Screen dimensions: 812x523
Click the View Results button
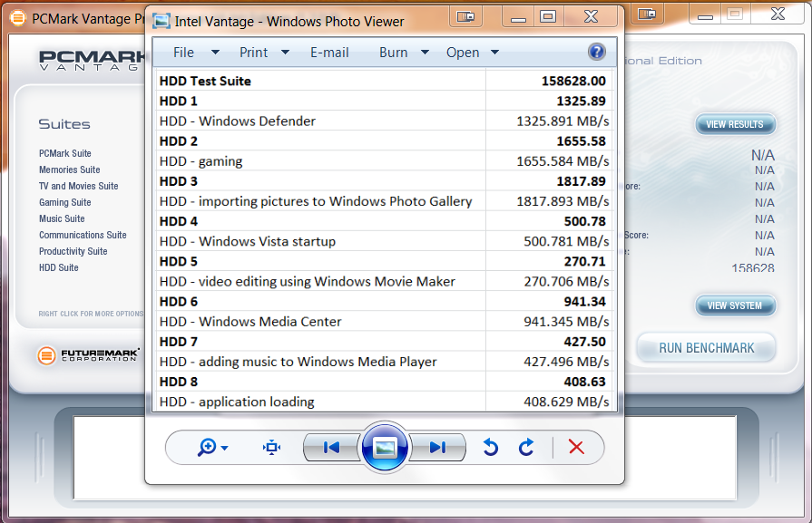(x=735, y=124)
